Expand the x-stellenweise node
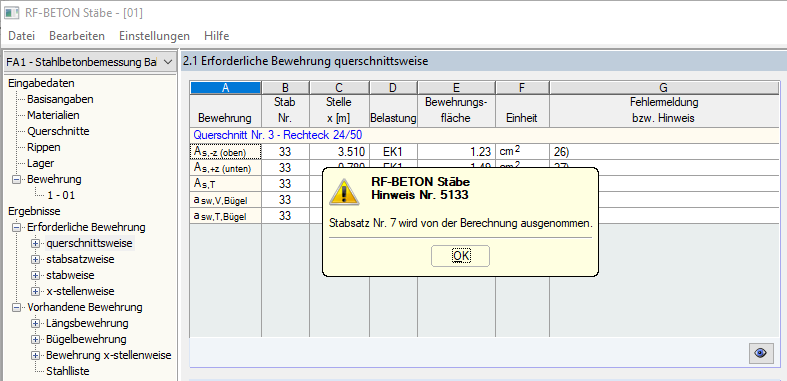787x381 pixels. pyautogui.click(x=35, y=292)
